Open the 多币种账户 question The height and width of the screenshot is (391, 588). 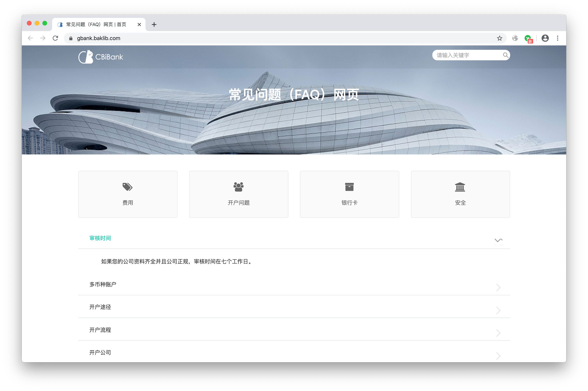coord(294,285)
